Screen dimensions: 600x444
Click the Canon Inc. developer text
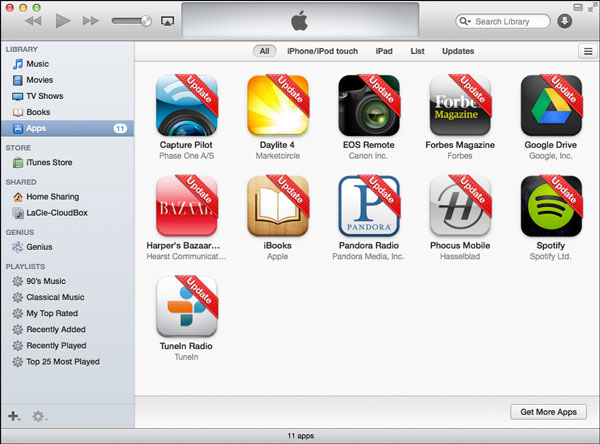368,156
